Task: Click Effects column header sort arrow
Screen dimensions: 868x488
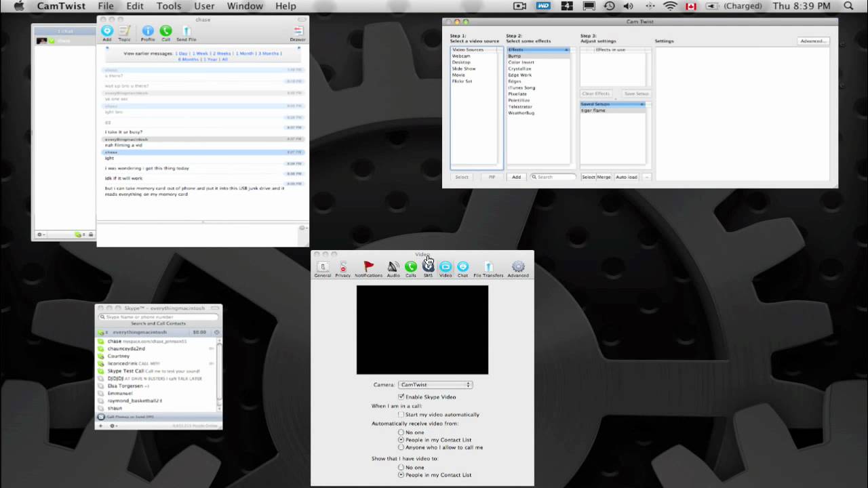Action: [566, 49]
